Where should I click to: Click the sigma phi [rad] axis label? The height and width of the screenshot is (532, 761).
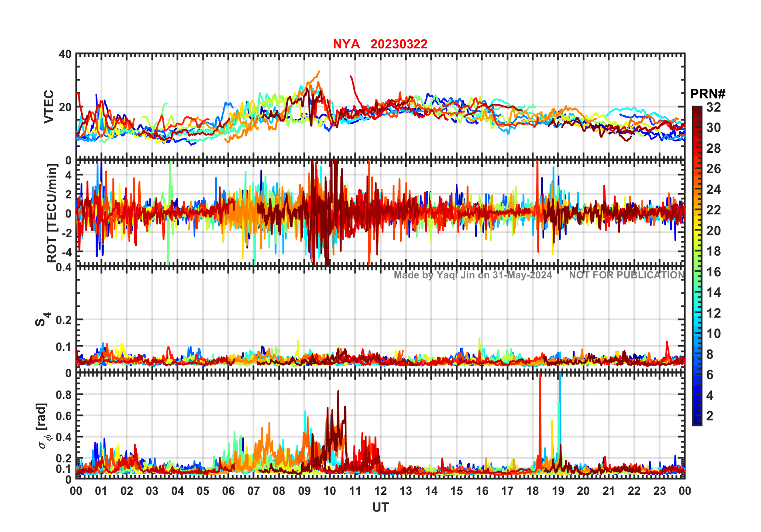[x=43, y=426]
